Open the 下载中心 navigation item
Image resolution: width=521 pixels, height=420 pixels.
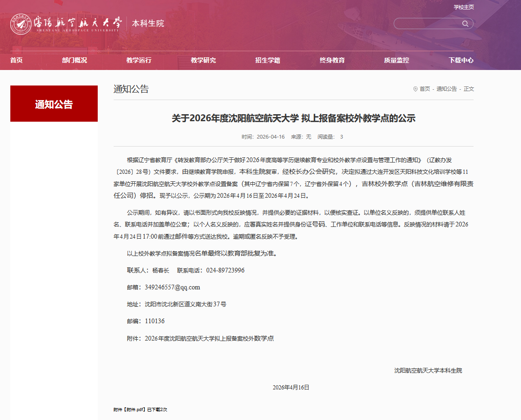tap(460, 60)
